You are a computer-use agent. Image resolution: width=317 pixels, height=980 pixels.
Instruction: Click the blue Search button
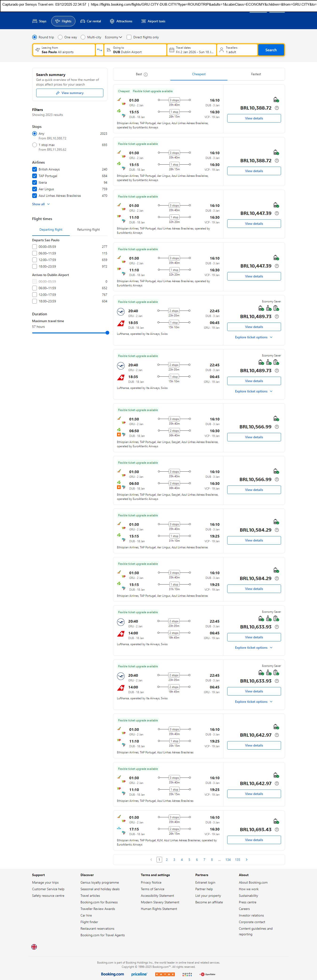(x=271, y=50)
